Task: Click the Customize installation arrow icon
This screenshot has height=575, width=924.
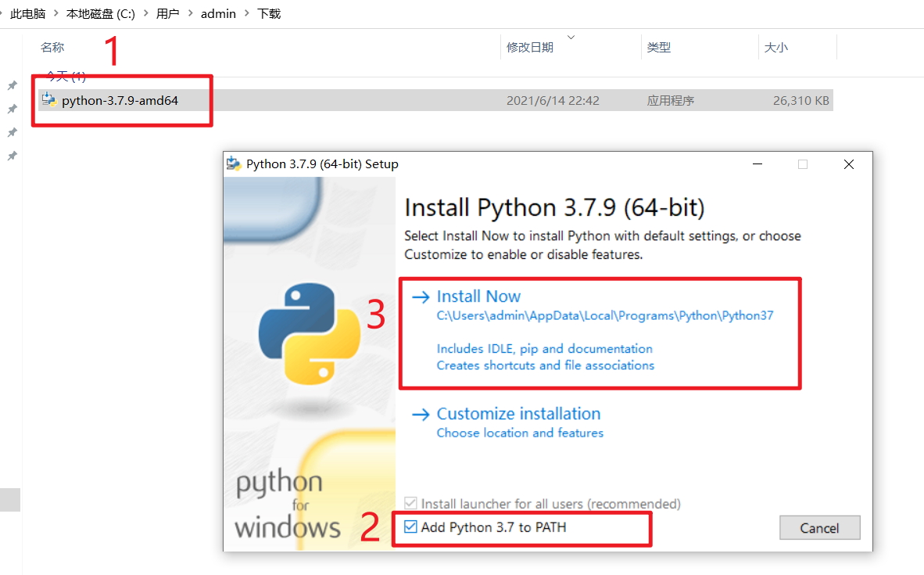Action: [x=421, y=415]
